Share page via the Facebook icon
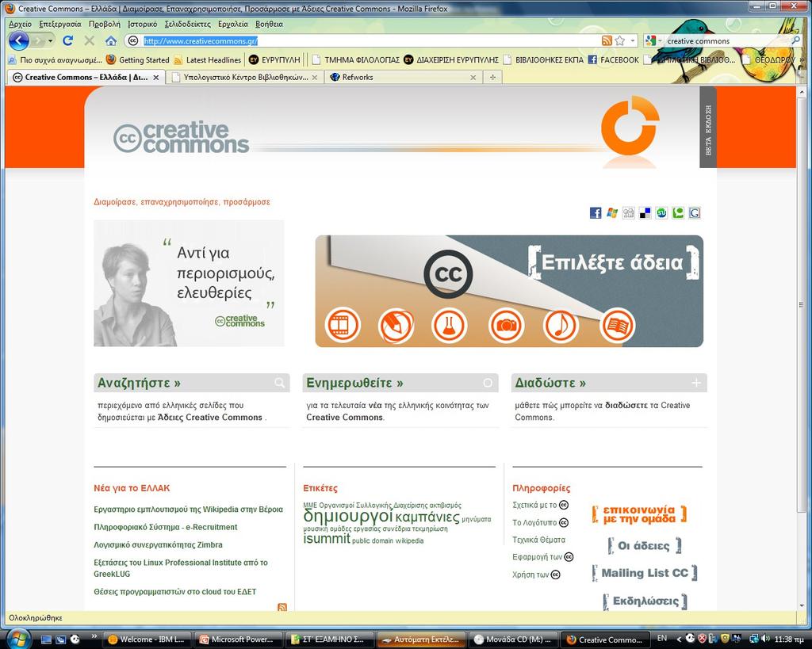Screen dimensions: 812x649 596,212
